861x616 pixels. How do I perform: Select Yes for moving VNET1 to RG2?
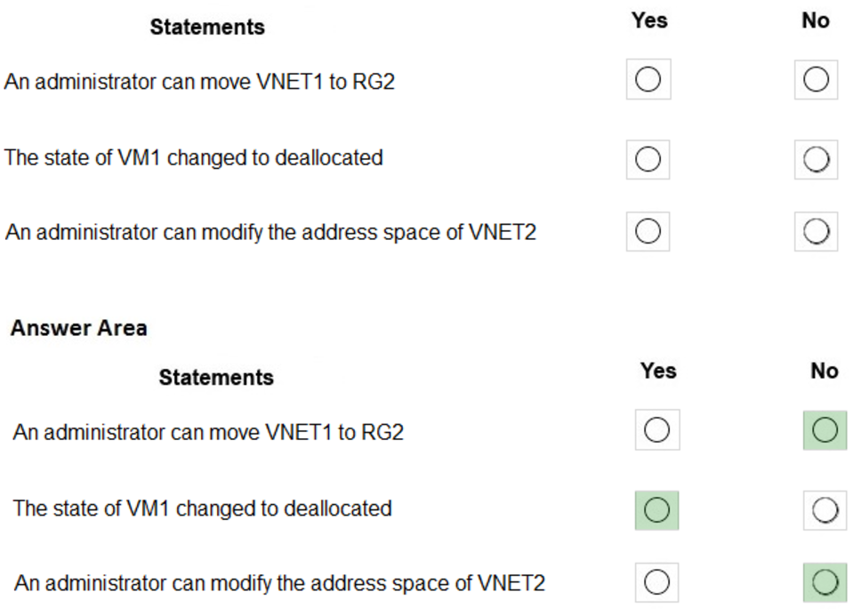click(648, 79)
